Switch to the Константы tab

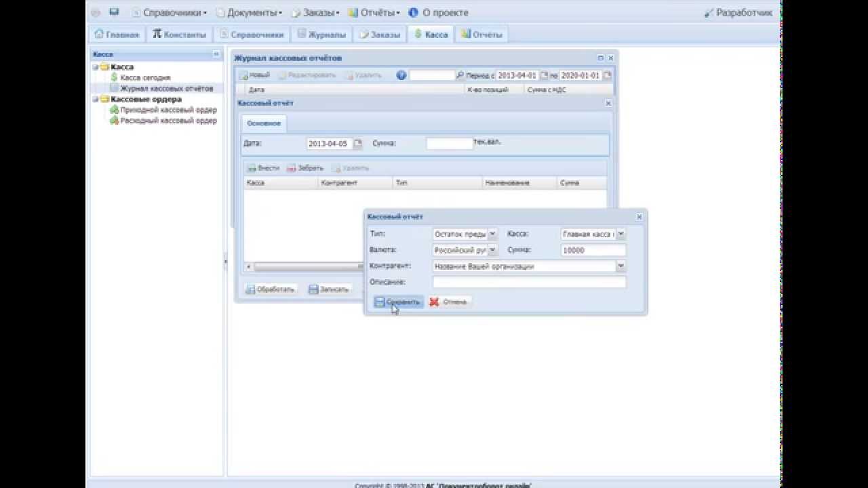(179, 35)
